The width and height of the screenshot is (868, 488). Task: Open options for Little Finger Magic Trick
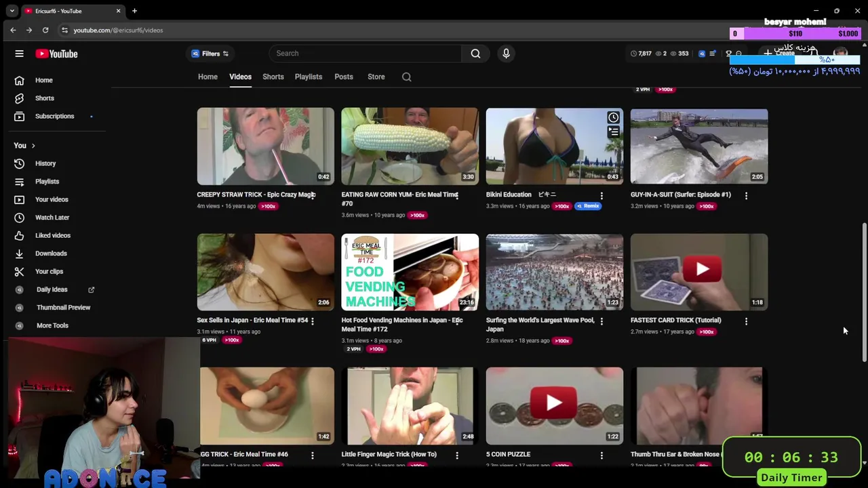tap(457, 455)
